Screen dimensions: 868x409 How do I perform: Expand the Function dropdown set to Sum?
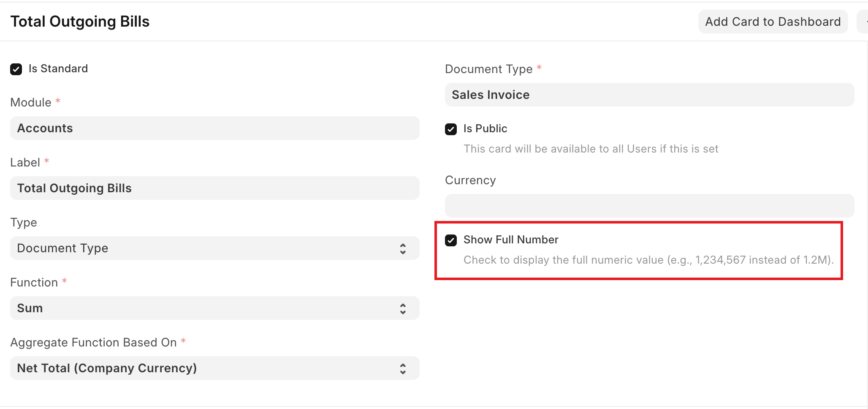[207, 308]
